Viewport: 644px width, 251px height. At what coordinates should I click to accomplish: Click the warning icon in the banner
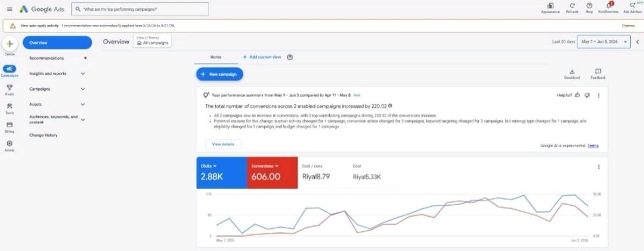[x=13, y=26]
